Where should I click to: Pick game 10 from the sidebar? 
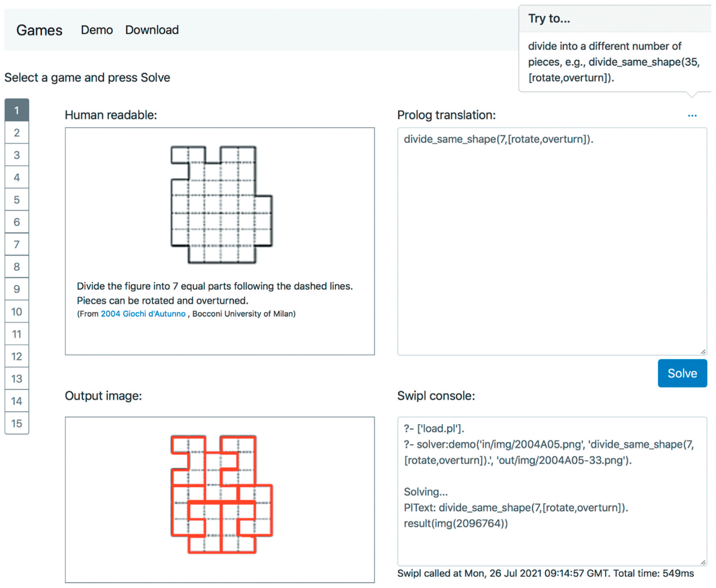[17, 312]
